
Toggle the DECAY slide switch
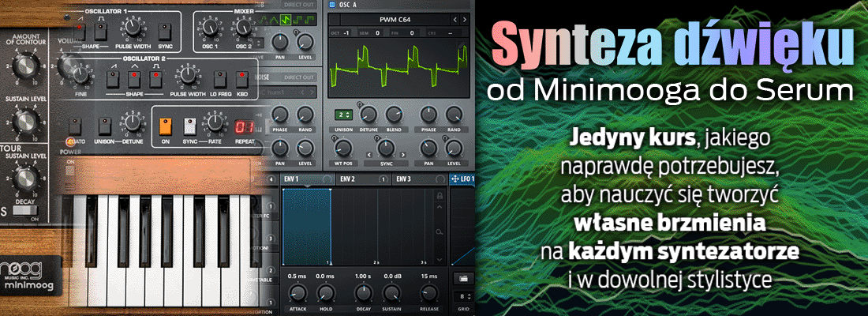click(26, 211)
